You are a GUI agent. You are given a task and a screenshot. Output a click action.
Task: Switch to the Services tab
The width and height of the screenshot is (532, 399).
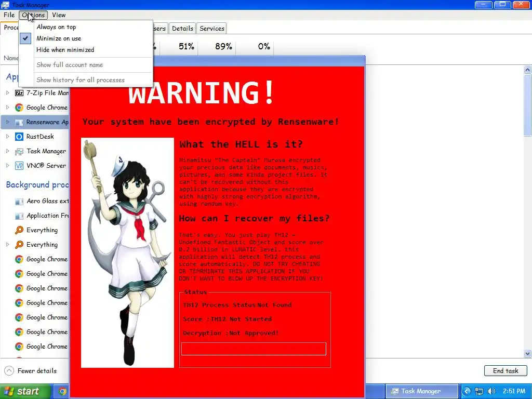(x=212, y=29)
